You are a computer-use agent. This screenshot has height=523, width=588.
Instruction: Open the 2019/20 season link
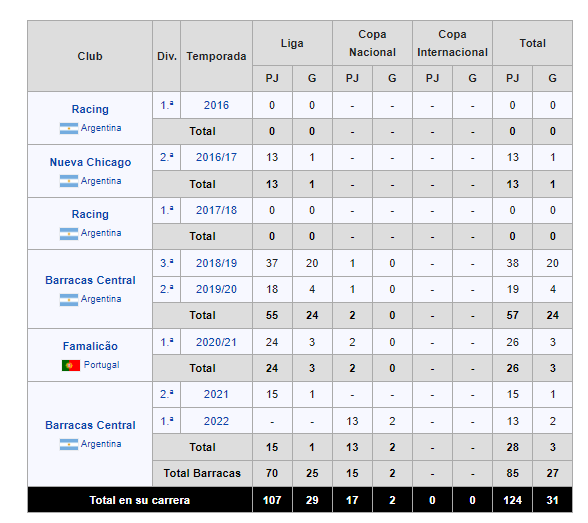[216, 289]
